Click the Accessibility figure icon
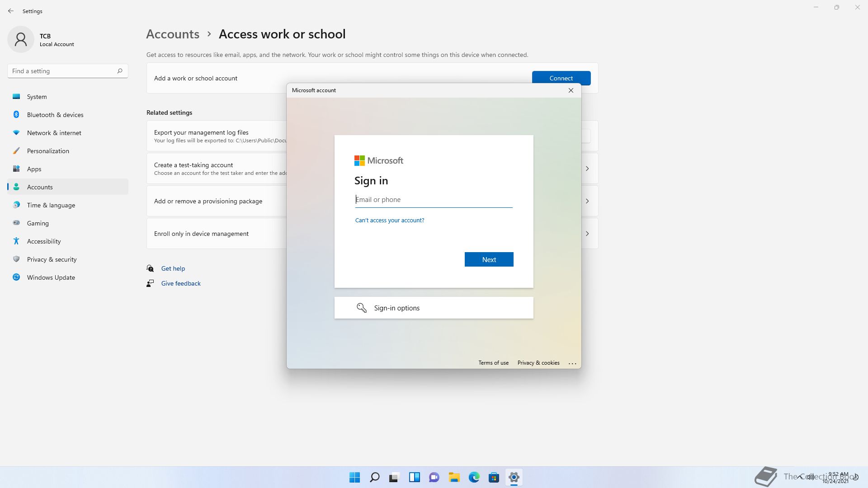Image resolution: width=868 pixels, height=488 pixels. [x=16, y=241]
